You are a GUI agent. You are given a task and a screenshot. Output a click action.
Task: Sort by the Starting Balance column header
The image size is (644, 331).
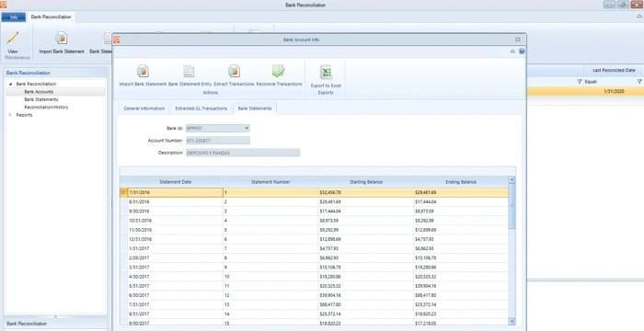[366, 181]
